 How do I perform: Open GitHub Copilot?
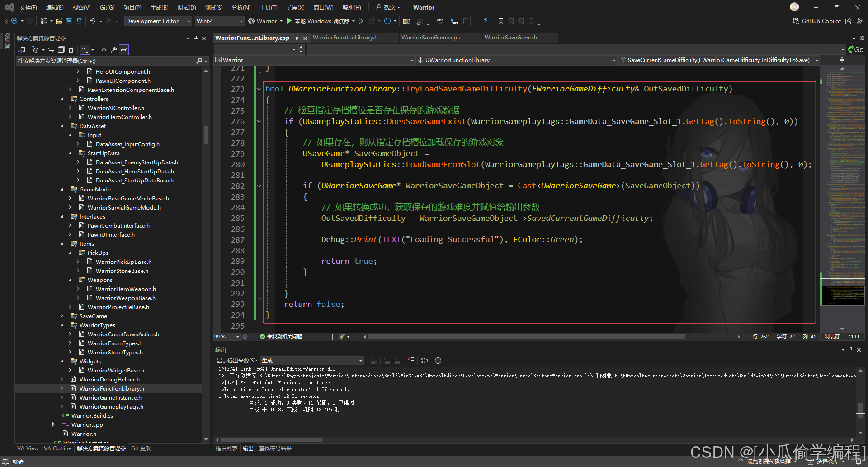(816, 21)
